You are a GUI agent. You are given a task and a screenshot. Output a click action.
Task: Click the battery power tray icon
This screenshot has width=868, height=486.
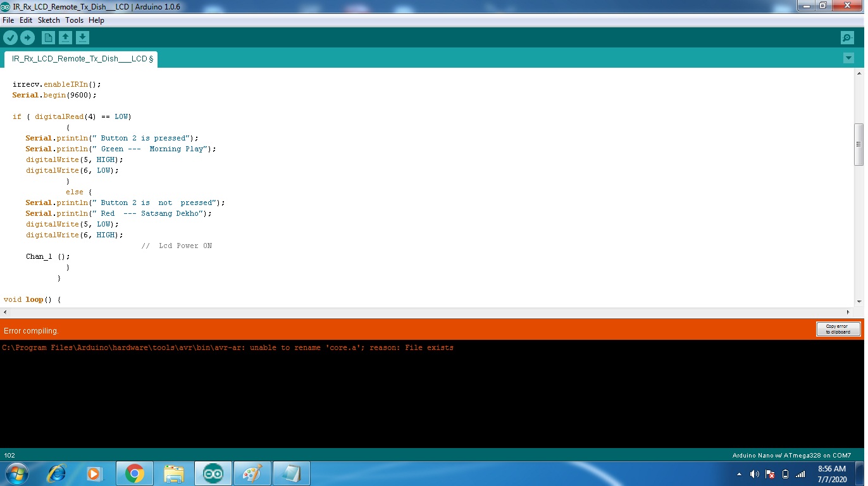(x=785, y=474)
